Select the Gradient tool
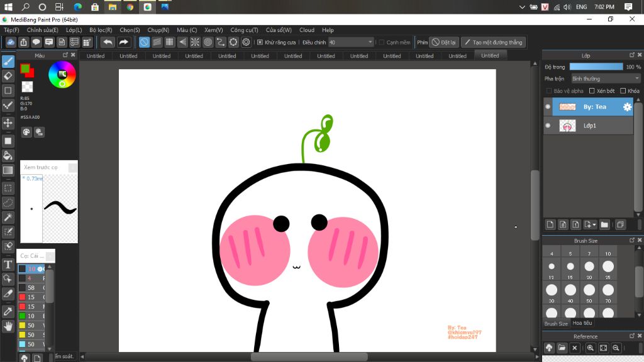 pos(8,170)
